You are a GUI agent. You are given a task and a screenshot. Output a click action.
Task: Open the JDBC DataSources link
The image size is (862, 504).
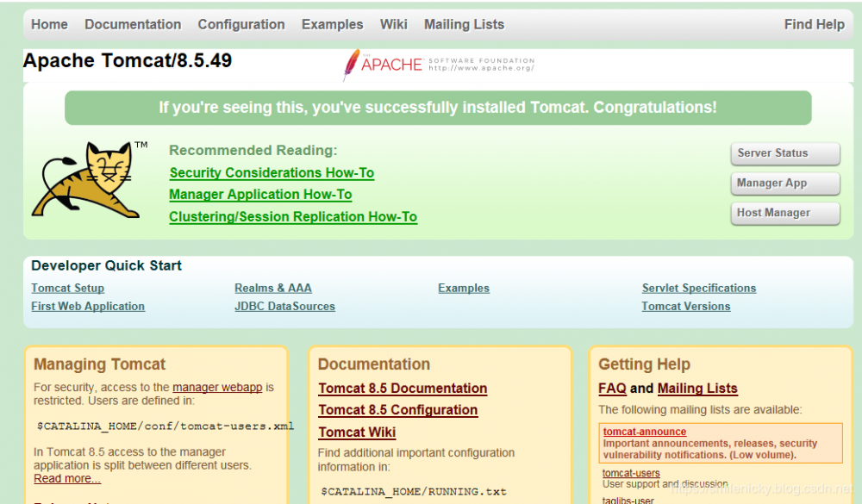point(284,306)
